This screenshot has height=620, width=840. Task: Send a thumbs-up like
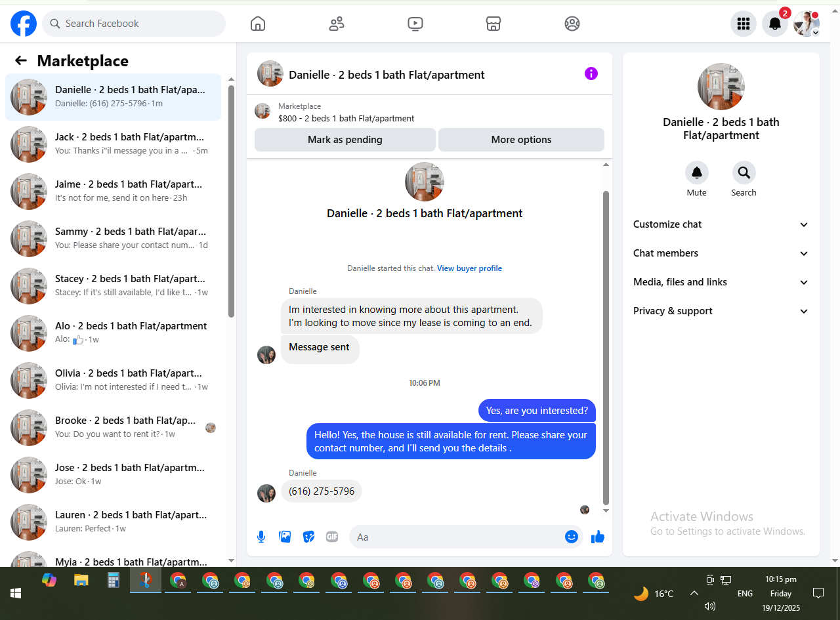tap(597, 537)
